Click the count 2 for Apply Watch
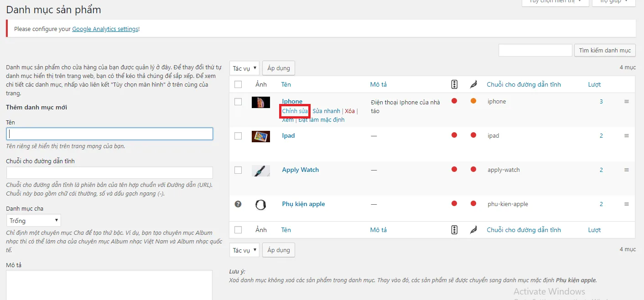644x300 pixels. (x=601, y=170)
